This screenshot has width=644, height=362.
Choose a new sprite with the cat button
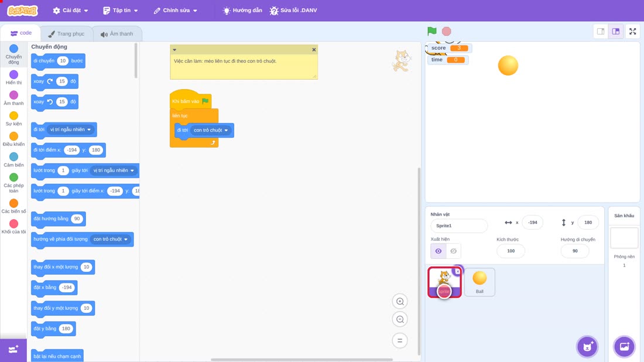[587, 346]
